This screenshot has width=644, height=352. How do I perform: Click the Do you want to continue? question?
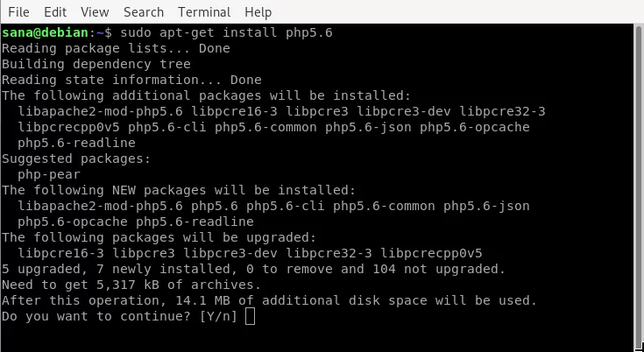click(96, 316)
